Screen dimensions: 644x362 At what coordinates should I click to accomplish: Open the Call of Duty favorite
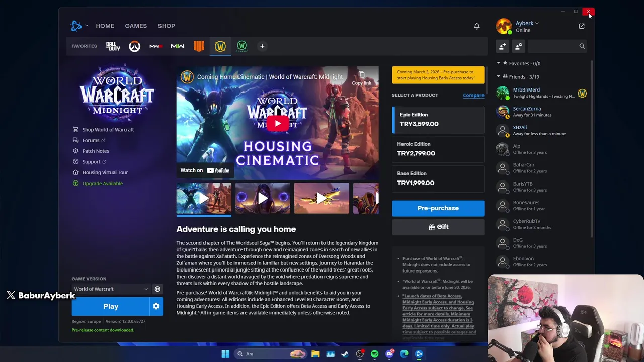click(x=113, y=46)
